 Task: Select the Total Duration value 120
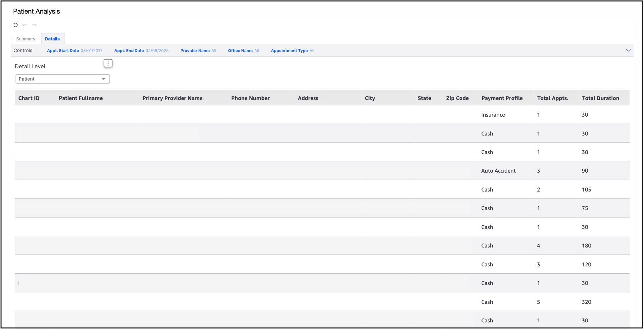tap(586, 264)
